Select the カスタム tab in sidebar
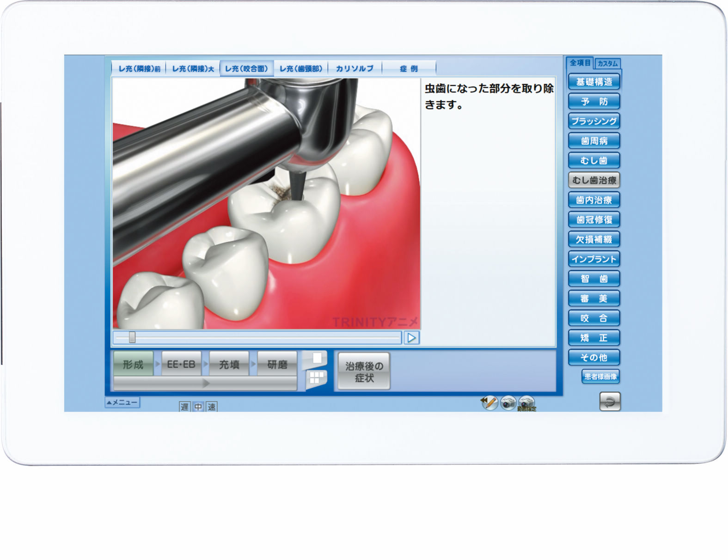The width and height of the screenshot is (728, 560). [607, 63]
